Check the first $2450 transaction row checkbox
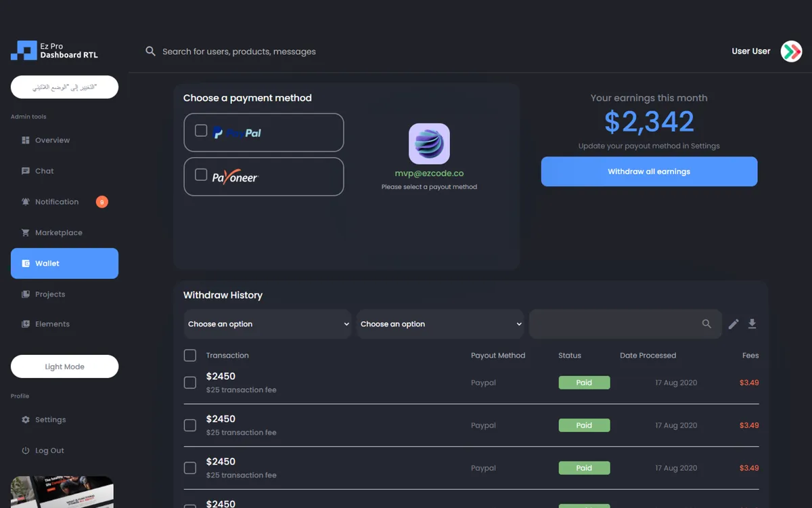The height and width of the screenshot is (508, 812). coord(190,383)
